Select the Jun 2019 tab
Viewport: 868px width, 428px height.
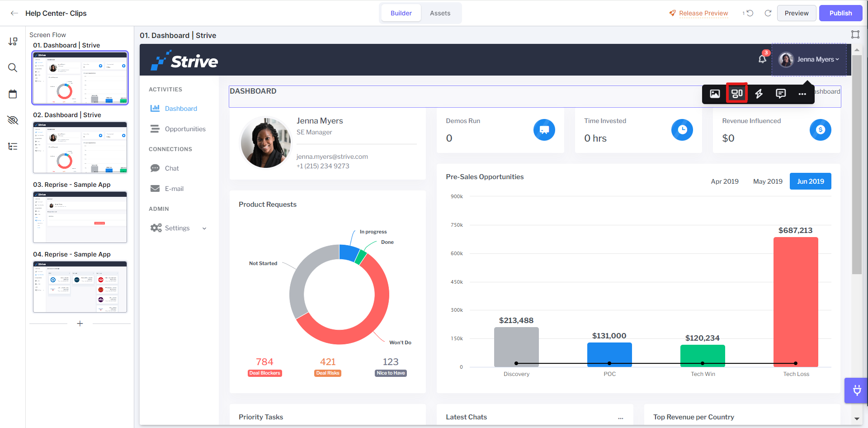[811, 181]
